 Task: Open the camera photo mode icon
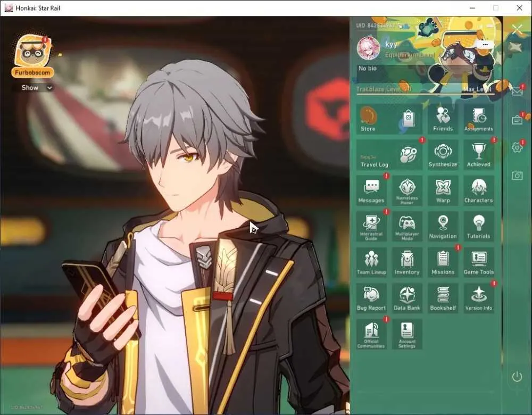[517, 175]
